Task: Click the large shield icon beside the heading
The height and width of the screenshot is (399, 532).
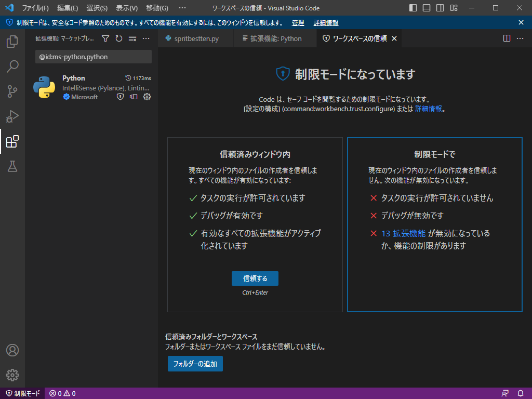Action: coord(283,74)
